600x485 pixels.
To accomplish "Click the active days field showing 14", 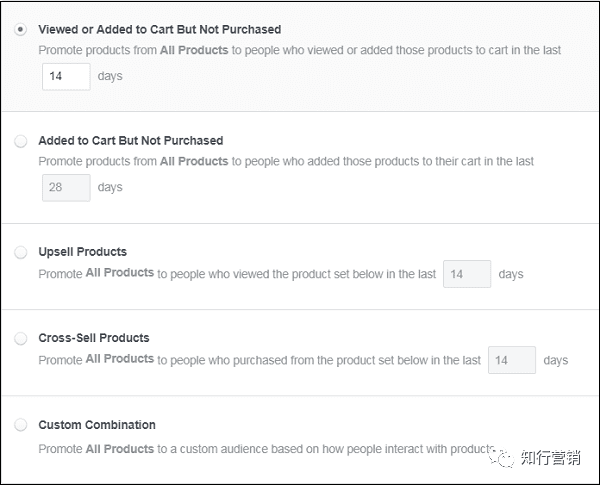I will click(66, 77).
